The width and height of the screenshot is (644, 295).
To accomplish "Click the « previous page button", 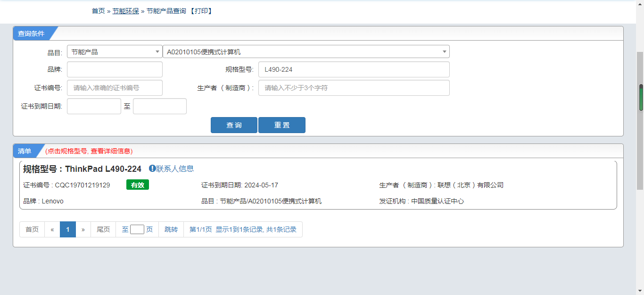I will pyautogui.click(x=52, y=229).
